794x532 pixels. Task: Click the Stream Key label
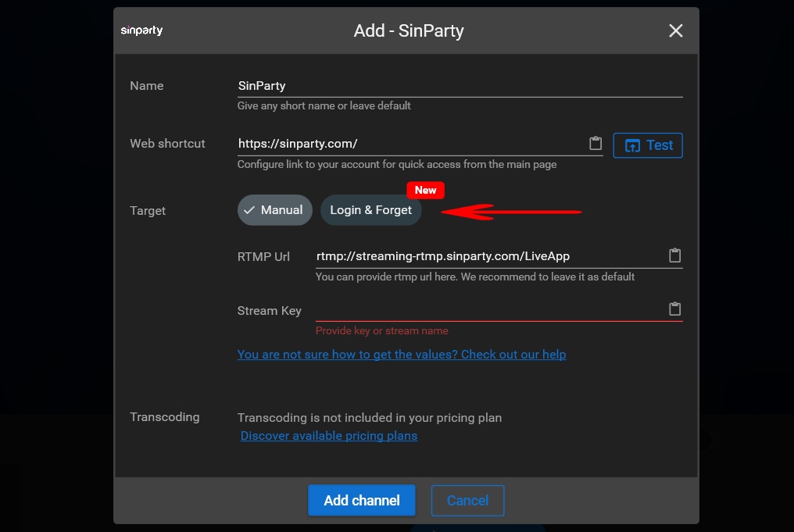[x=270, y=311]
